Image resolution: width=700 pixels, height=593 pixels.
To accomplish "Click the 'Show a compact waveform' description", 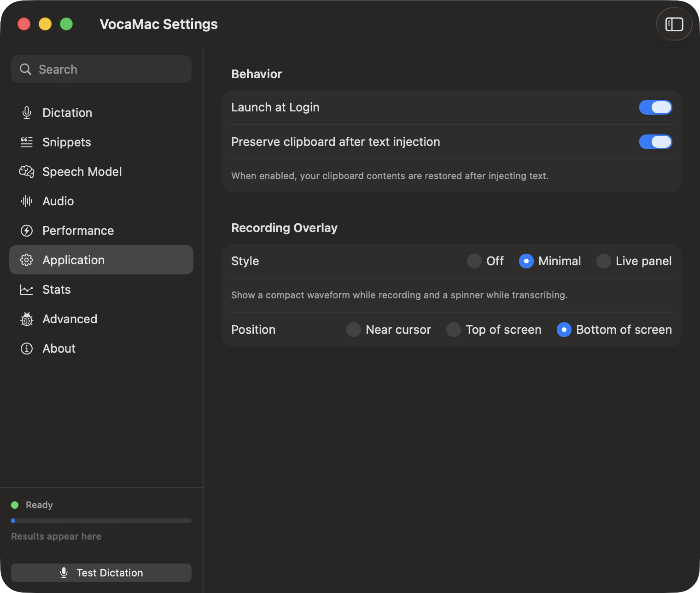I will [399, 295].
